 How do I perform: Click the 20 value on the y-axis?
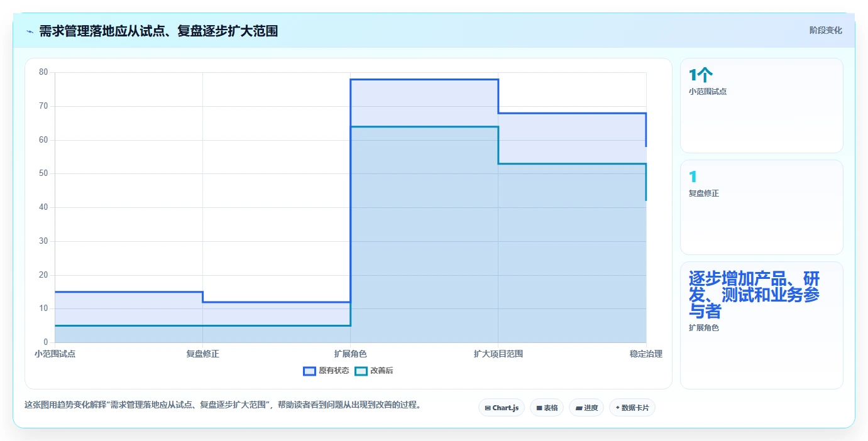pos(43,275)
